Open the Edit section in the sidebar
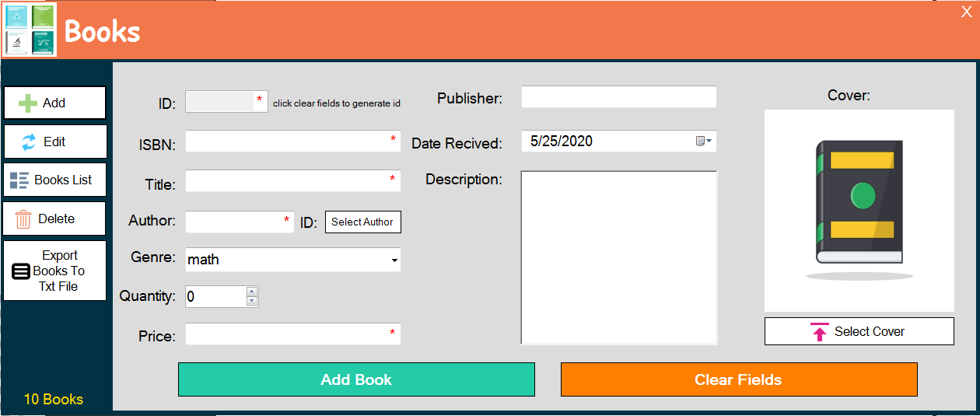 pos(54,142)
